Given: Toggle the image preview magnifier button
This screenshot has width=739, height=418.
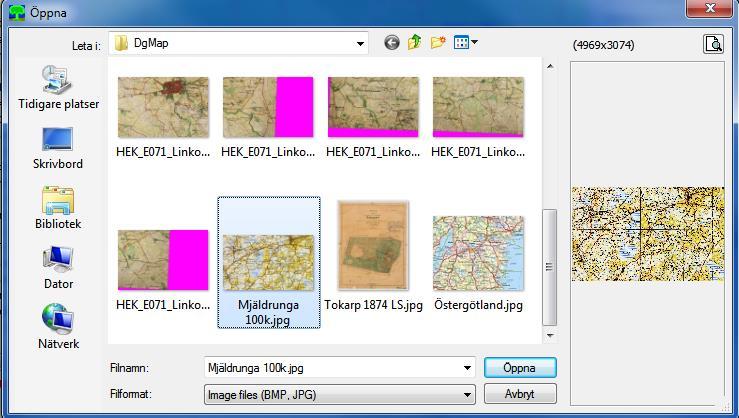Looking at the screenshot, I should pyautogui.click(x=714, y=44).
